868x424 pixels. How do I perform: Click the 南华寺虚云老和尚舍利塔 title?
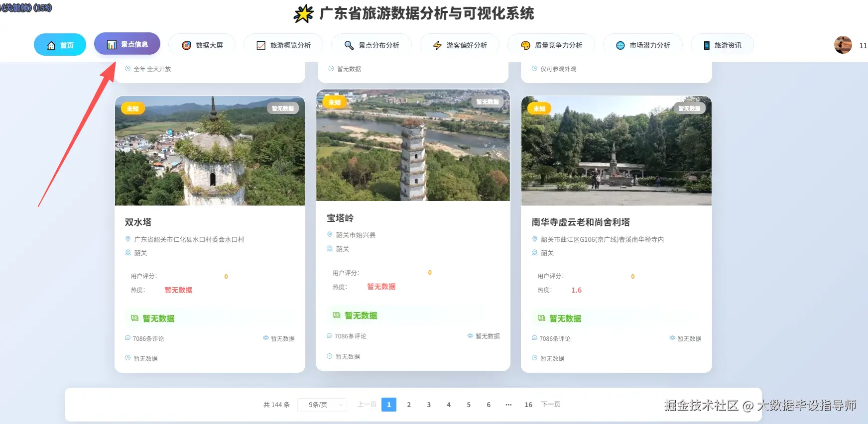click(x=581, y=222)
